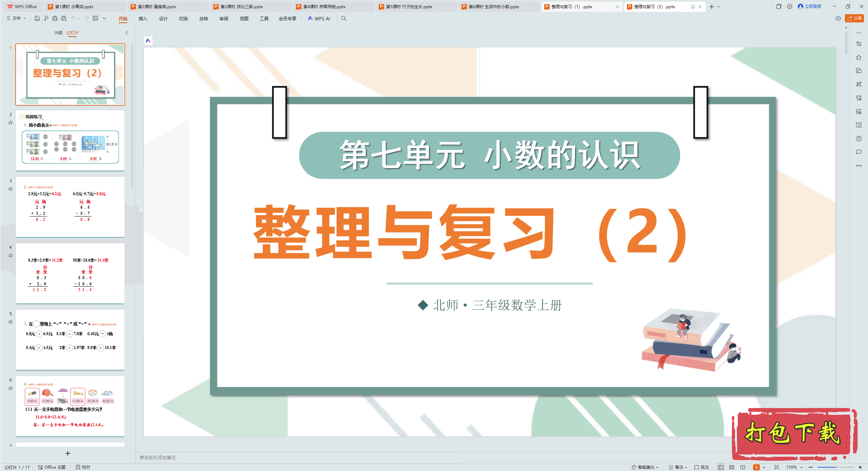Open the 文件 menu dropdown
868x471 pixels.
(x=17, y=19)
